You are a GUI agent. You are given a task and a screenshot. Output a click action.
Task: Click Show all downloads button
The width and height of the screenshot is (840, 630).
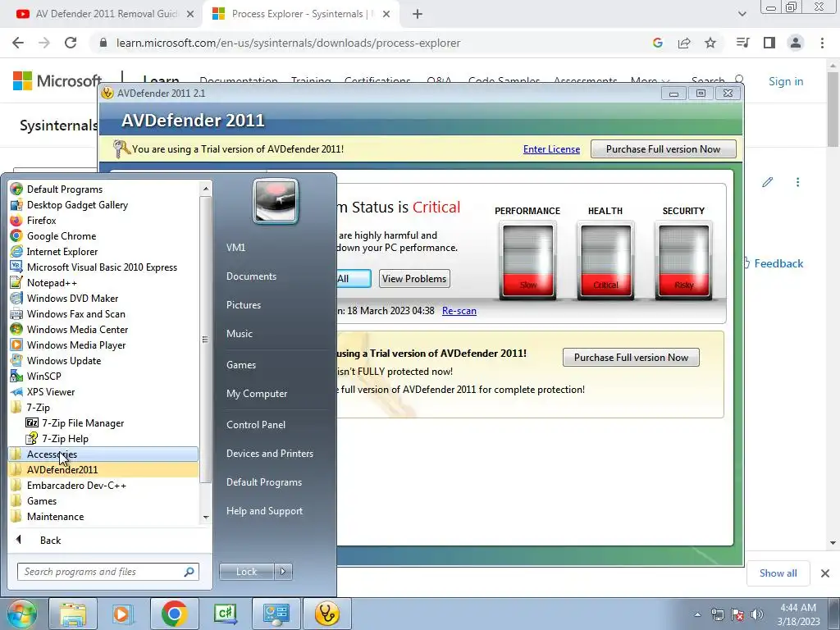click(778, 573)
